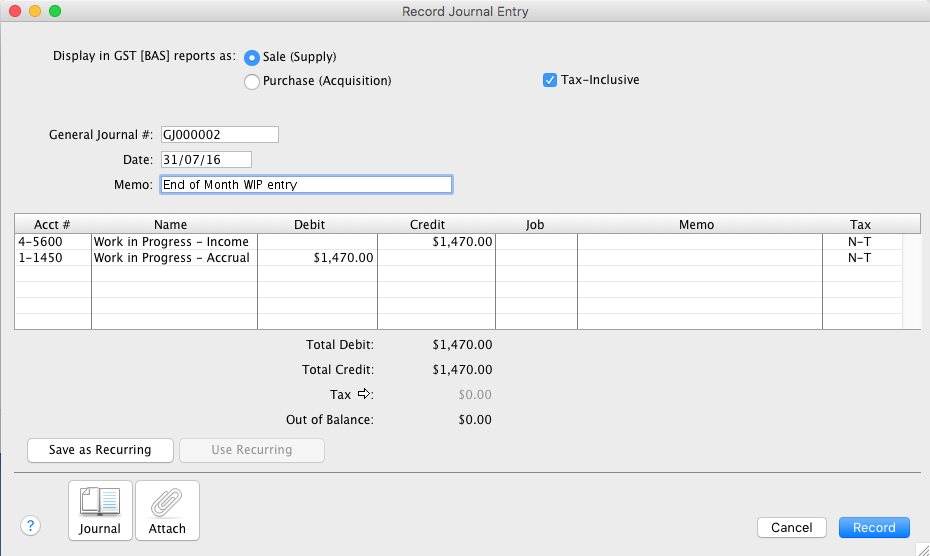Image resolution: width=930 pixels, height=556 pixels.
Task: Click the Job cell for Work in Progress - Income
Action: pyautogui.click(x=536, y=242)
